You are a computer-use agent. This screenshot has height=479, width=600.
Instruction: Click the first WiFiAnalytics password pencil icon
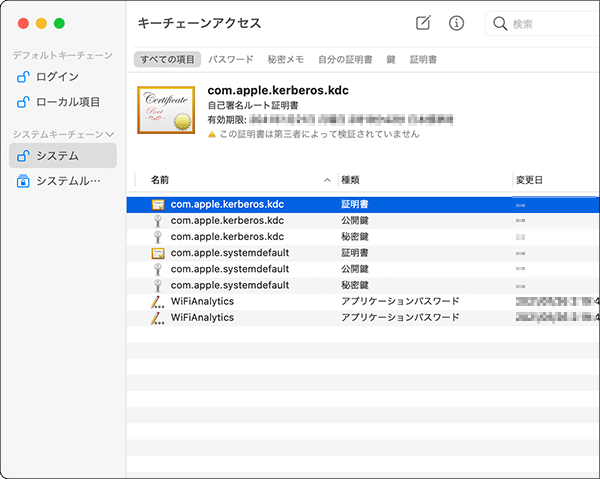157,301
